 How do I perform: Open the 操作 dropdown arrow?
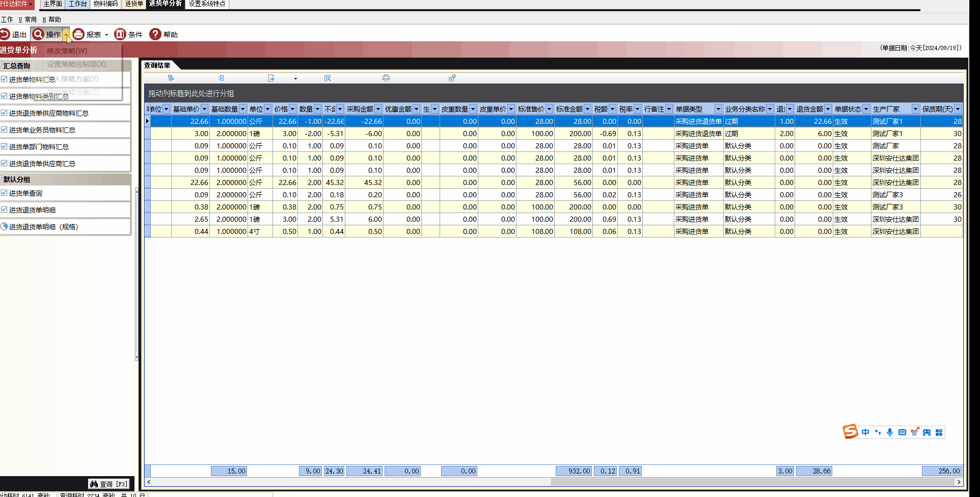(x=66, y=35)
